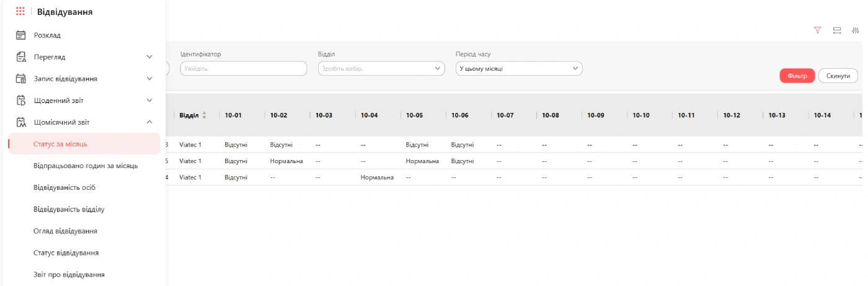The image size is (868, 286).
Task: Click Нормальна in the 10-04 column
Action: click(377, 177)
